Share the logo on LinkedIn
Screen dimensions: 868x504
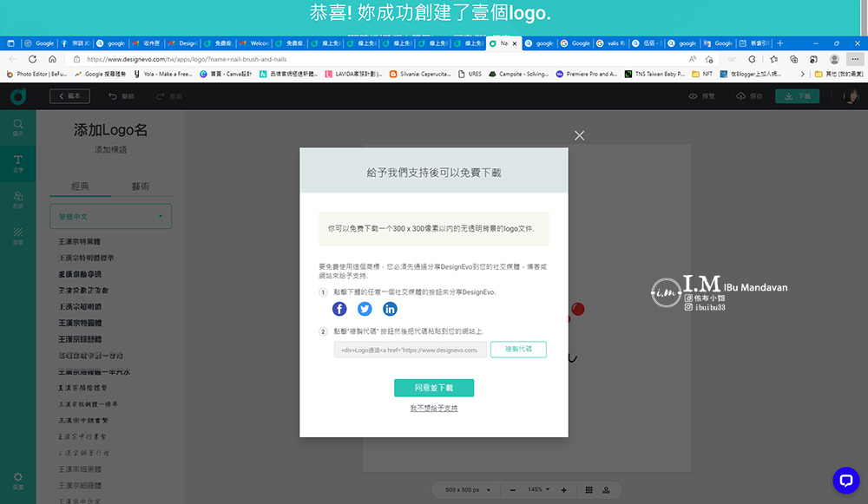point(390,308)
